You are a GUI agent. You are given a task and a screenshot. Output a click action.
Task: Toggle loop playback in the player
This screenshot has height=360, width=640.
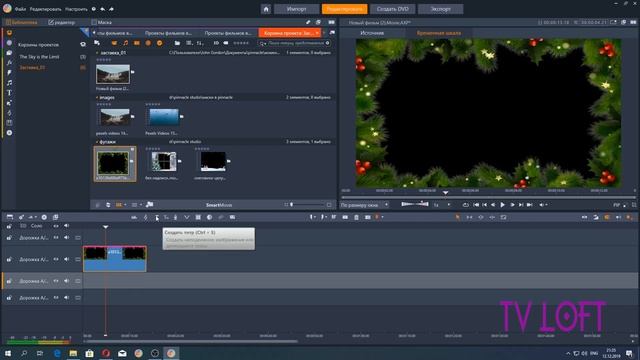pyautogui.click(x=465, y=205)
